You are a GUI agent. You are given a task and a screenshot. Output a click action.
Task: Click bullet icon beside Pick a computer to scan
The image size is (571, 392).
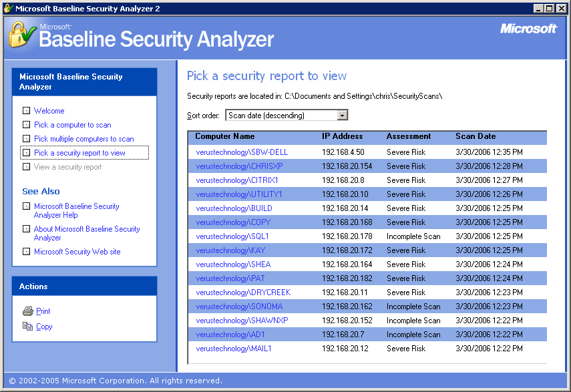(x=26, y=125)
